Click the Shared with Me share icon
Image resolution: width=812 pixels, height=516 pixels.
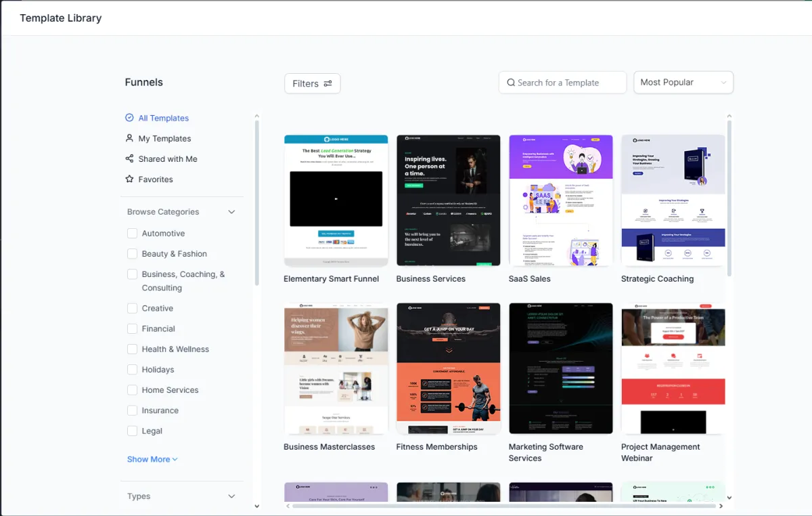coord(129,158)
